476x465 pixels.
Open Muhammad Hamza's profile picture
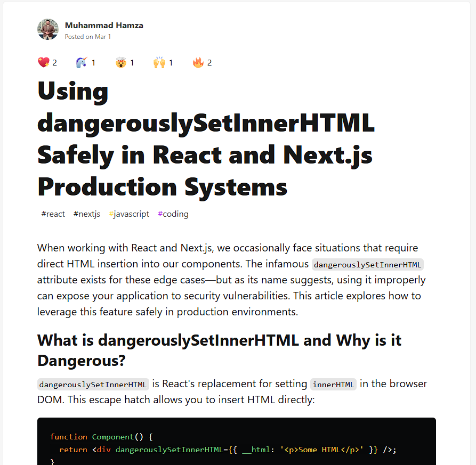click(48, 30)
